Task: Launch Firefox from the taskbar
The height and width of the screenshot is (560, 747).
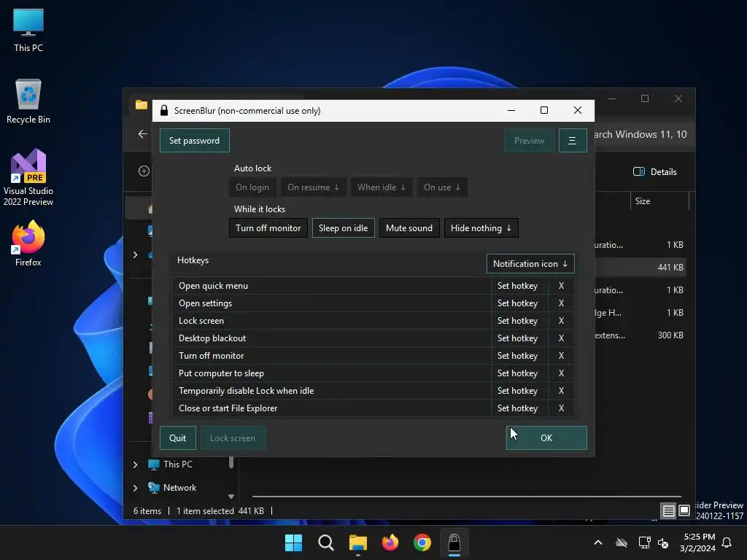Action: point(390,542)
